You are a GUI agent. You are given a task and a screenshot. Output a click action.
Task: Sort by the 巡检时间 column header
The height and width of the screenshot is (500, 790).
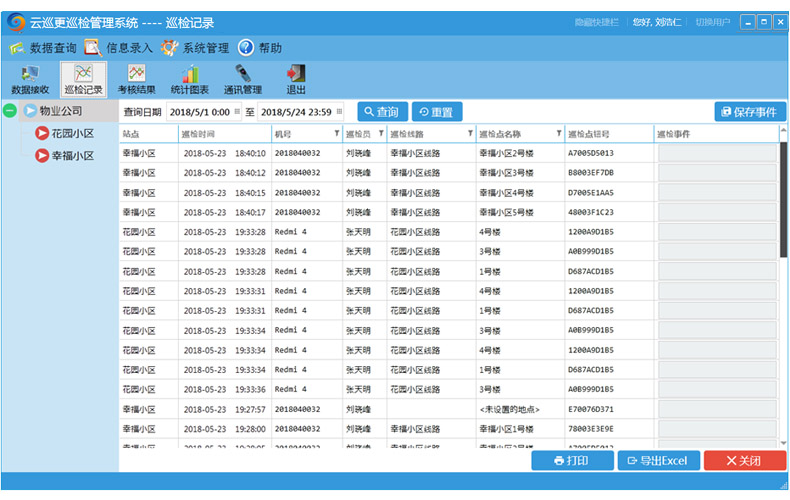(225, 134)
